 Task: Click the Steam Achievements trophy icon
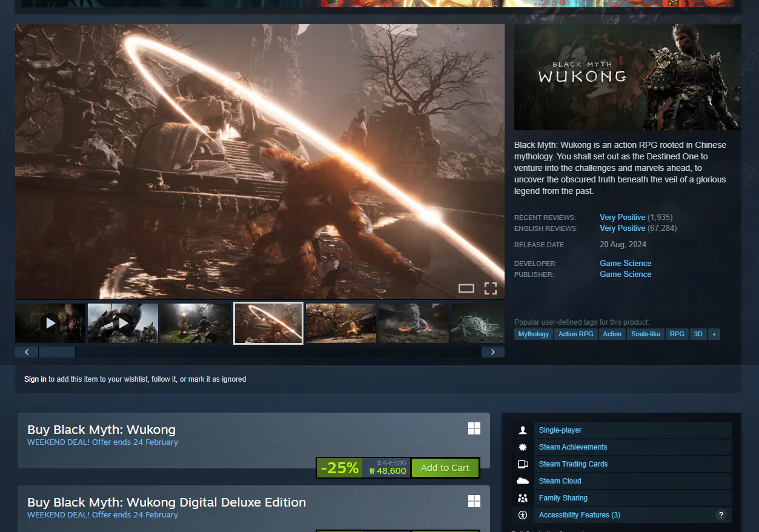(x=522, y=447)
